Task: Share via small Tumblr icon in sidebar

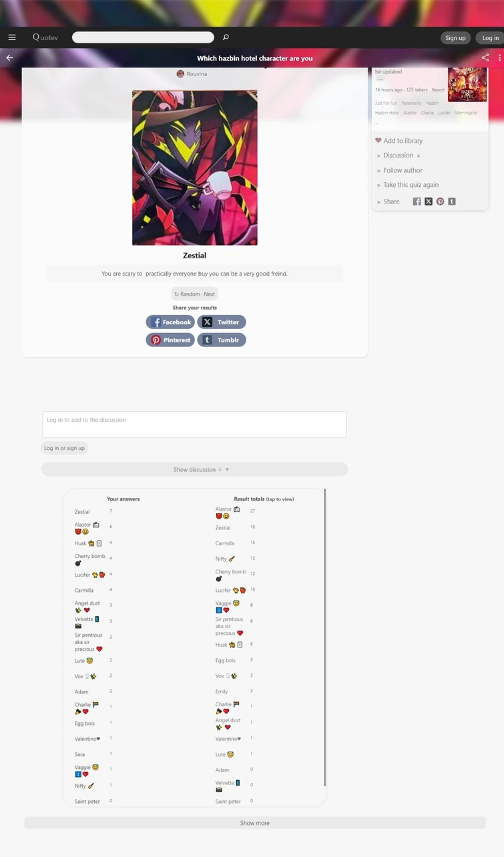Action: 452,202
